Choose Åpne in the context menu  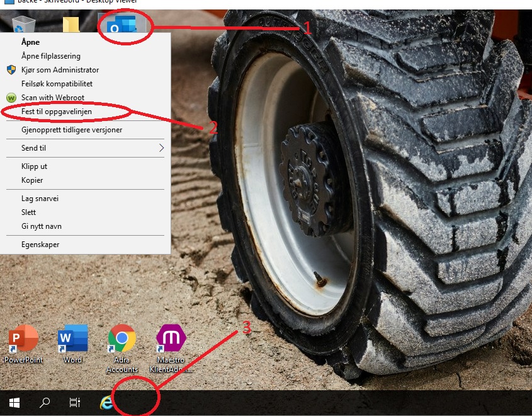click(x=85, y=42)
